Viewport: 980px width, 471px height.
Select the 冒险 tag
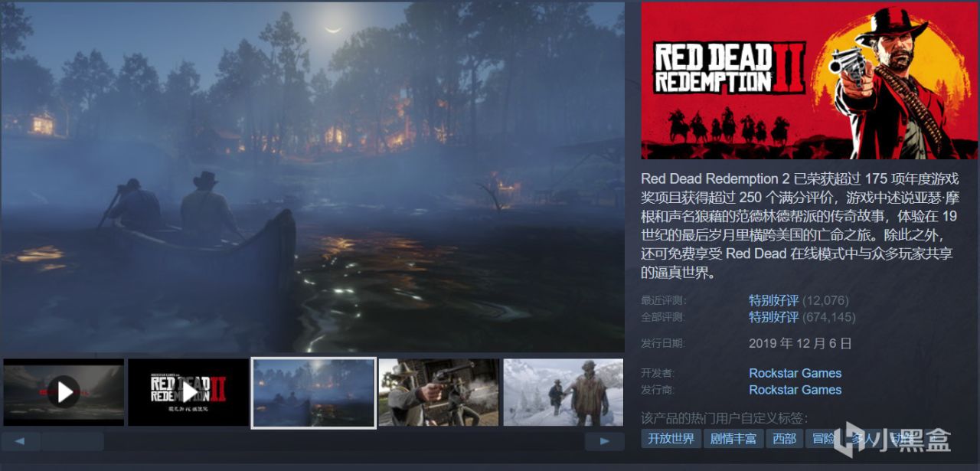(x=824, y=439)
